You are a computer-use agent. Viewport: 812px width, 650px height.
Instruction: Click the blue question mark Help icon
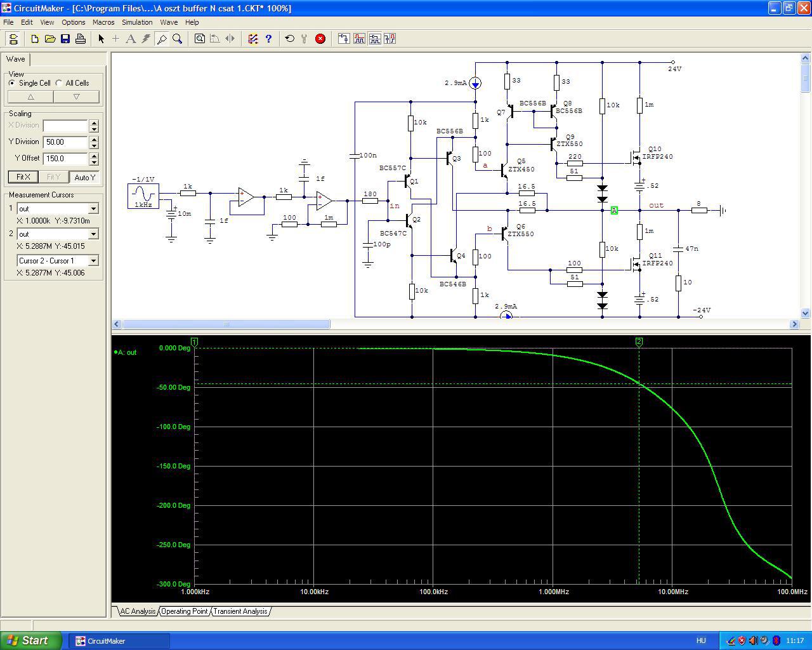coord(268,39)
